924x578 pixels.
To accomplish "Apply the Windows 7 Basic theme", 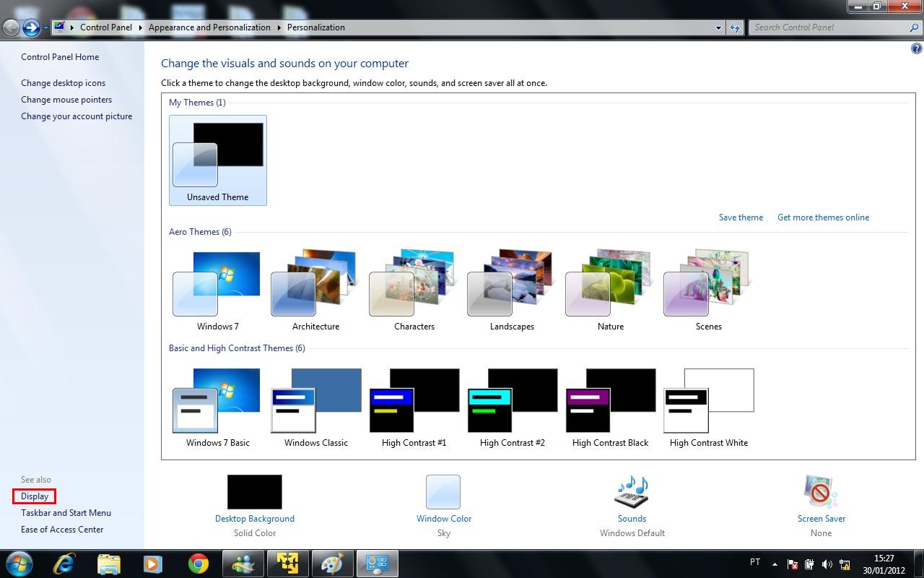I will (218, 407).
